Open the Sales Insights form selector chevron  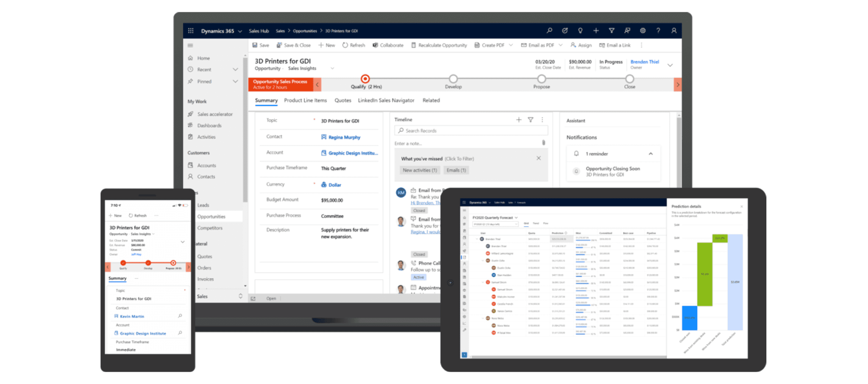click(x=332, y=69)
